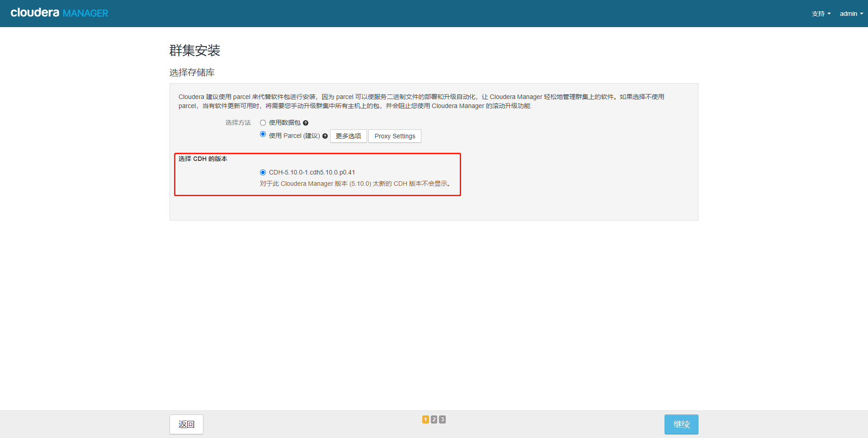Select the 使用 Parcel (建议) option
Viewport: 868px width, 438px height.
(x=263, y=134)
